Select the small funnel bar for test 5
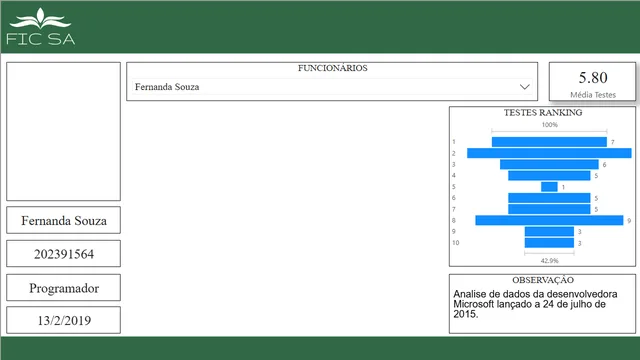This screenshot has height=360, width=640. 549,187
